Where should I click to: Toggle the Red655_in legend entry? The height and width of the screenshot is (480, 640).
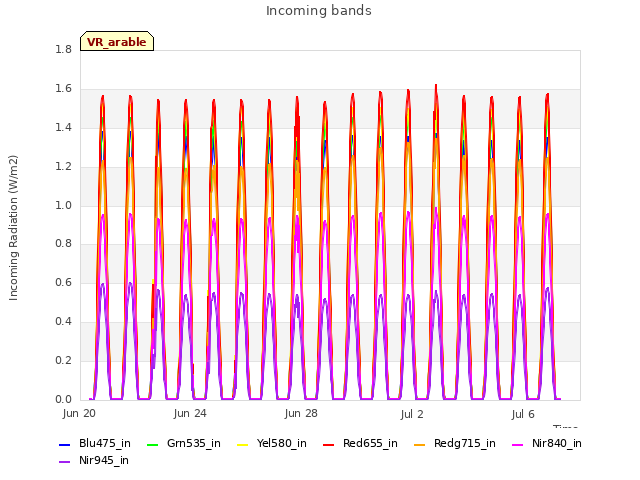click(x=360, y=444)
